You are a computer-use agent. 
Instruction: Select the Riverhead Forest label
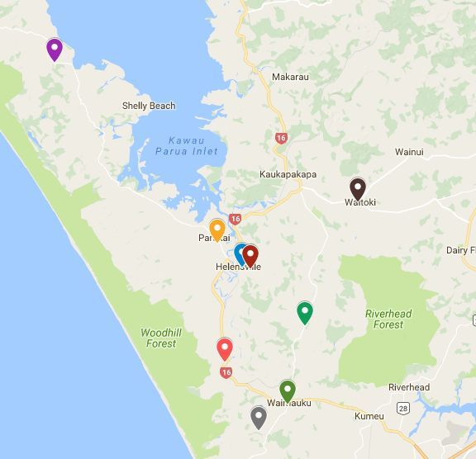click(x=388, y=319)
